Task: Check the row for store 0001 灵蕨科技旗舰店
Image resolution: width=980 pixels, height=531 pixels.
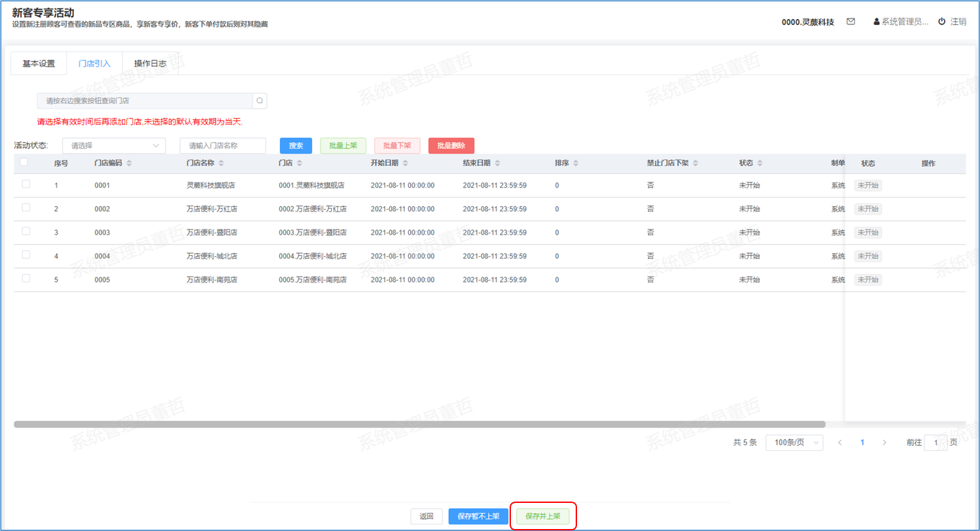Action: click(26, 184)
